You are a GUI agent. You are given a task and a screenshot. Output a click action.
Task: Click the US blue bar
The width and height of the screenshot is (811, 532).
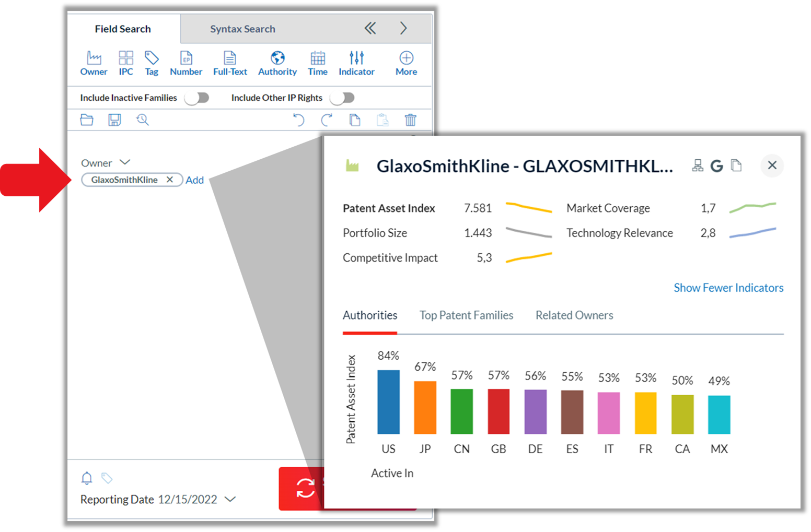[388, 402]
